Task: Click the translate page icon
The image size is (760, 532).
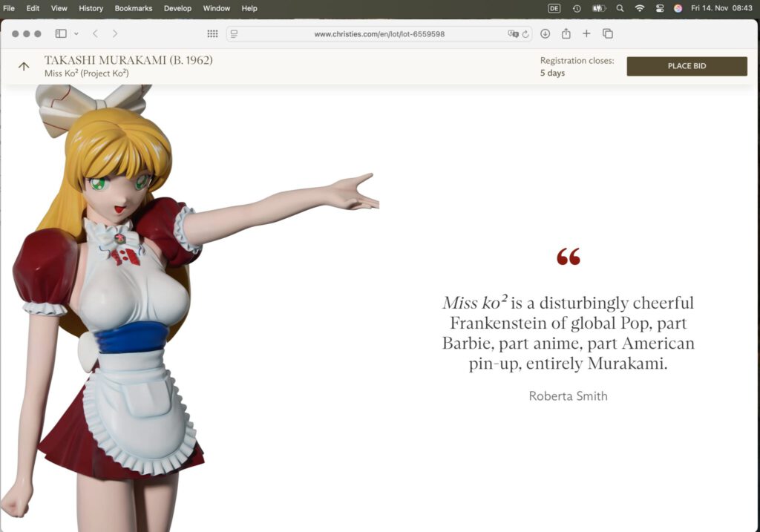Action: tap(512, 34)
